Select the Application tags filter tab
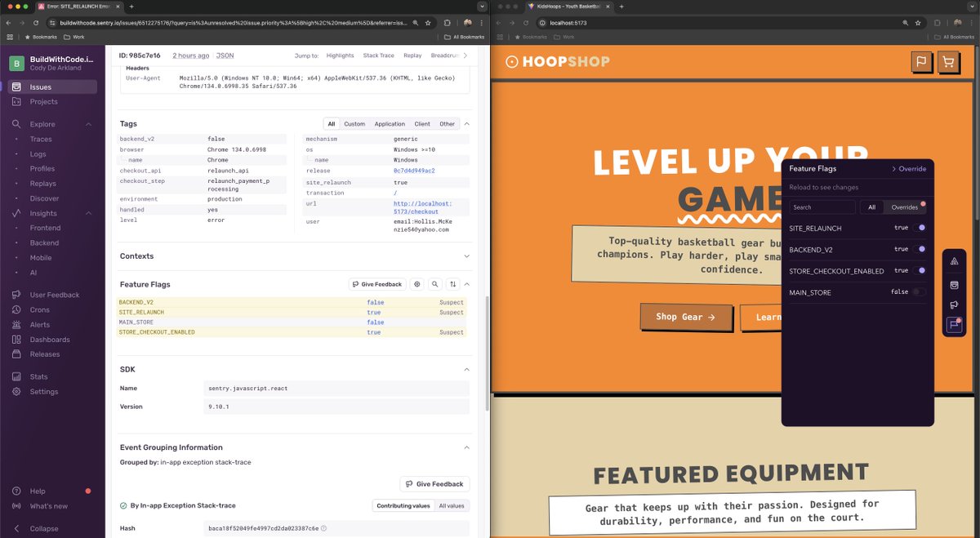 (x=390, y=124)
